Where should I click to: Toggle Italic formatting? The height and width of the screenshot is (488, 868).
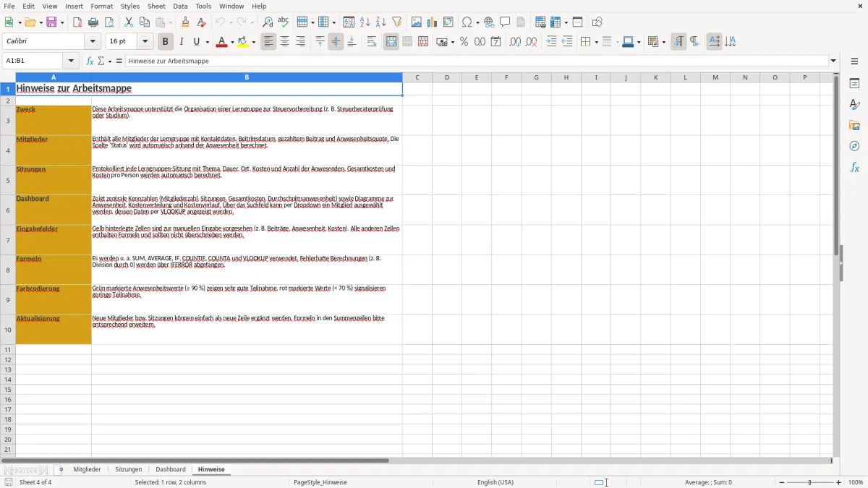(x=182, y=42)
